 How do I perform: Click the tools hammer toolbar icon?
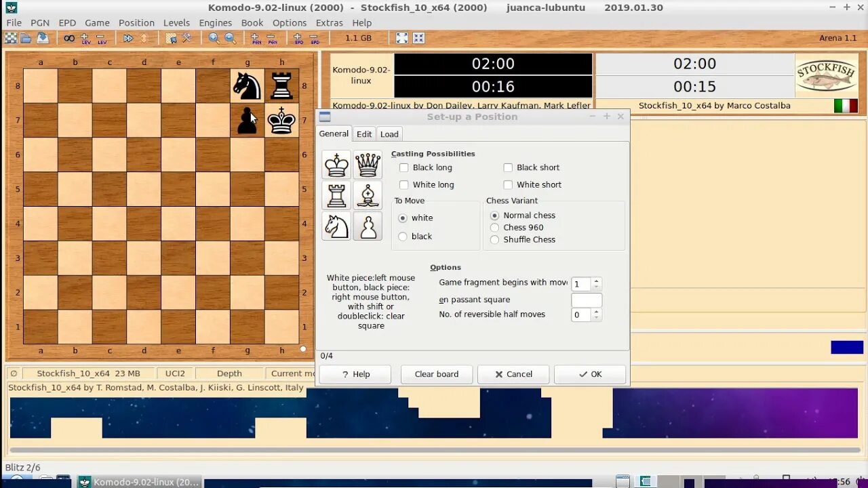click(x=186, y=38)
